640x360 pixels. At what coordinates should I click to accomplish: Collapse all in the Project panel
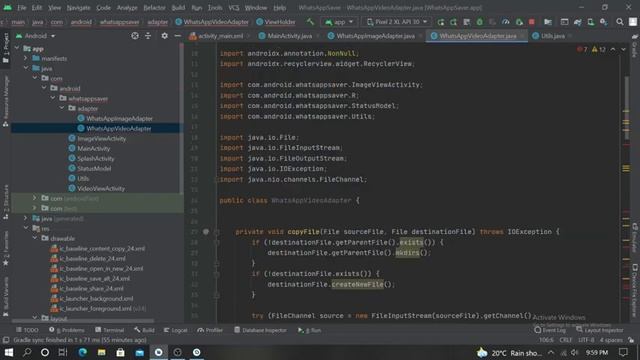pyautogui.click(x=148, y=36)
